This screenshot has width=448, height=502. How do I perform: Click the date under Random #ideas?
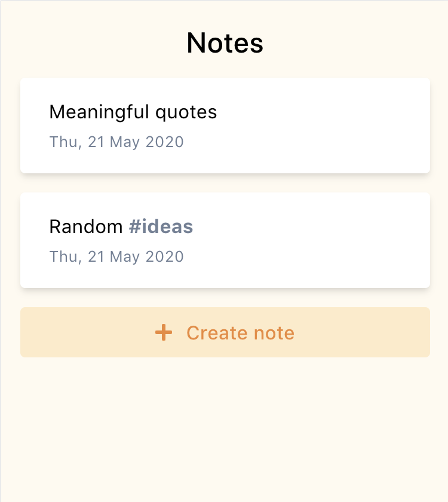[x=116, y=257]
